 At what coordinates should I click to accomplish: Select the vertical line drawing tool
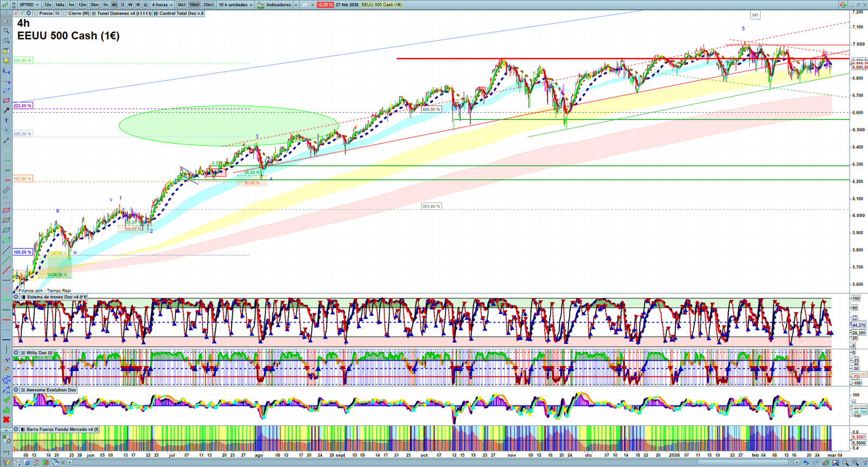pos(6,349)
